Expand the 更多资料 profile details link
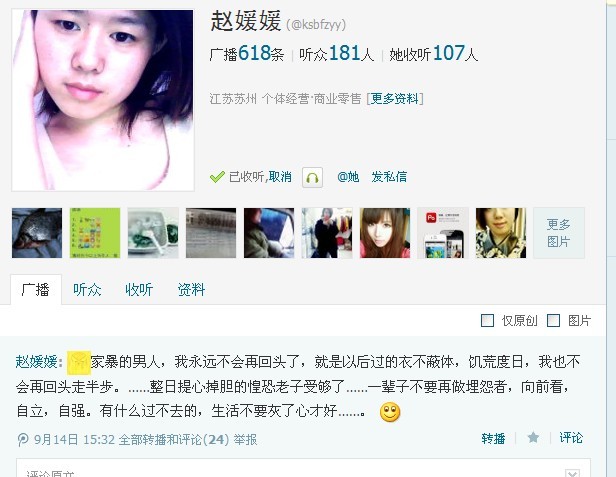Viewport: 616px width, 477px height. 395,98
